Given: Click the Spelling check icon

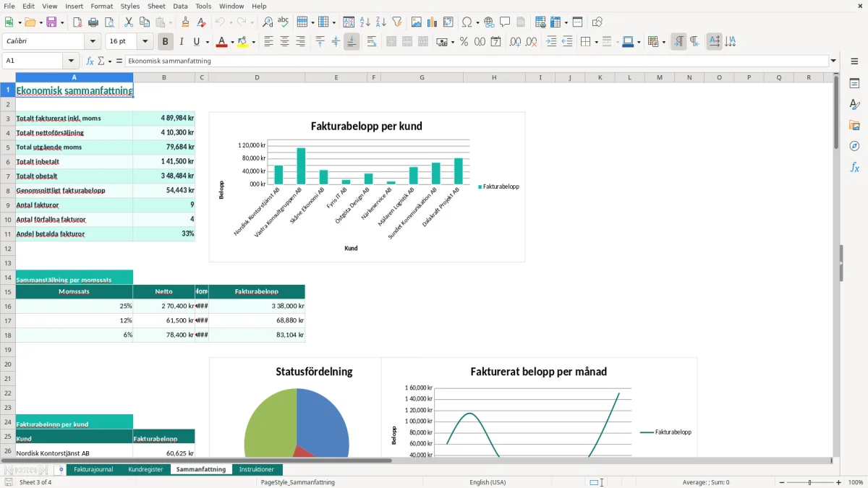Looking at the screenshot, I should 283,22.
